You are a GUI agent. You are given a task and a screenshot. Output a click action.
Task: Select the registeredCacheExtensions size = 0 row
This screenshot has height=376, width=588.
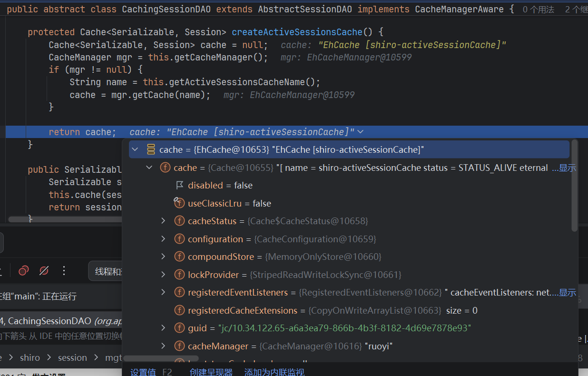click(349, 310)
